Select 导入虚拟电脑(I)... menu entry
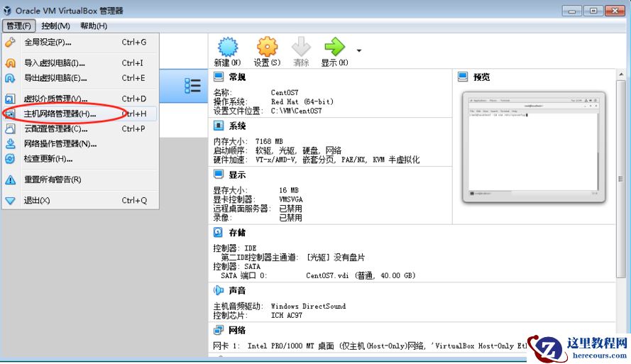This screenshot has width=631, height=364. click(x=80, y=62)
